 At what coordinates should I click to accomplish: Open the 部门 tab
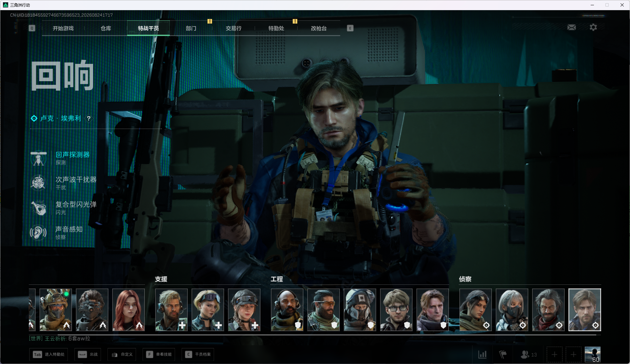point(191,28)
